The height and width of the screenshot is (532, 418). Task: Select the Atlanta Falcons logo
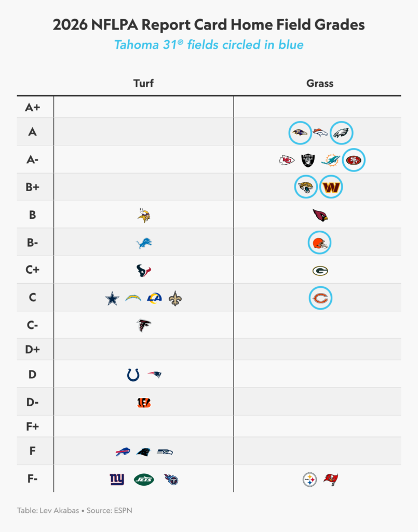pyautogui.click(x=144, y=326)
